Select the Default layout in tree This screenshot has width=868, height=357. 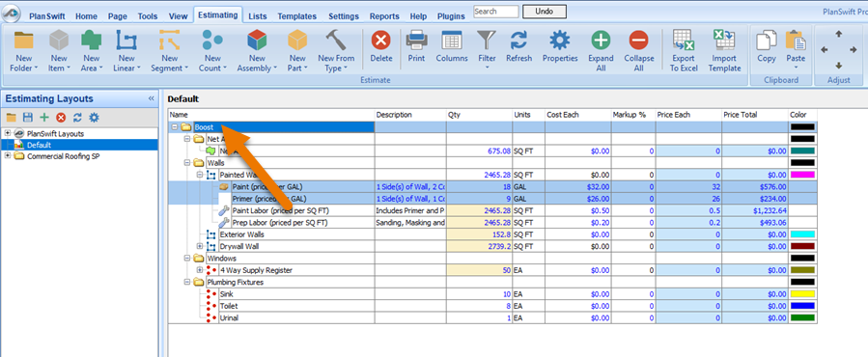point(39,145)
